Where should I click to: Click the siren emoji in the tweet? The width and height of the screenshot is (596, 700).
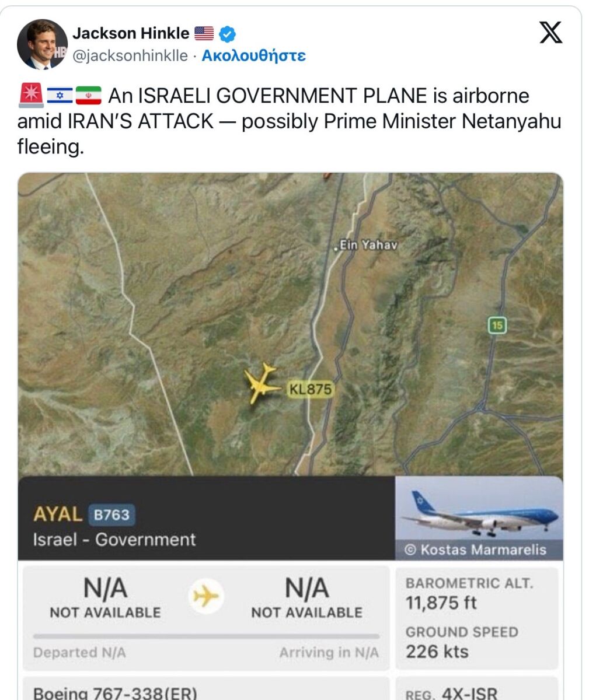click(30, 95)
